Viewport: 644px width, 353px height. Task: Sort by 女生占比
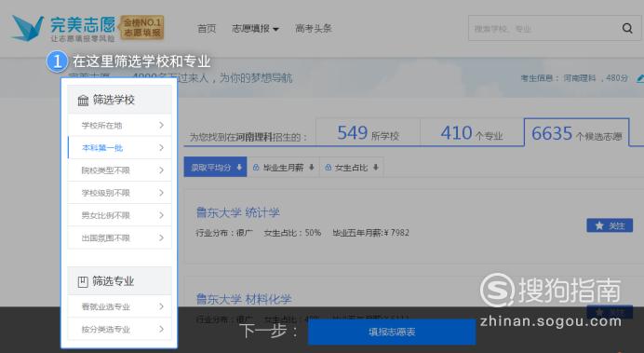[352, 168]
